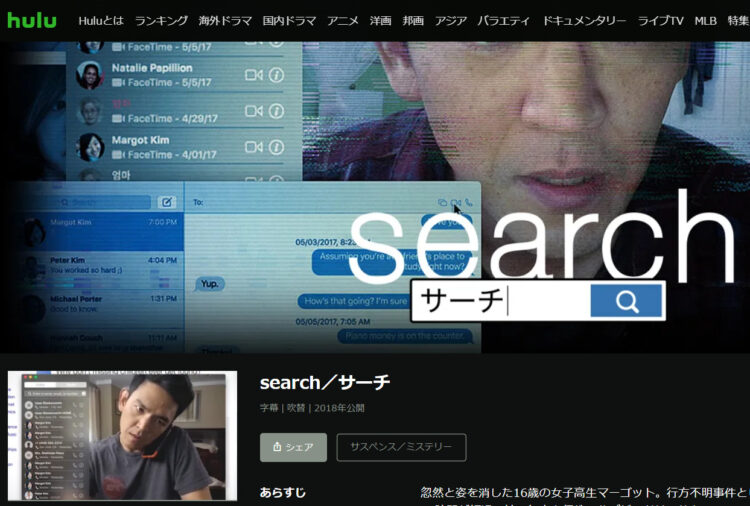Open the 特集 navigation item

pos(739,21)
